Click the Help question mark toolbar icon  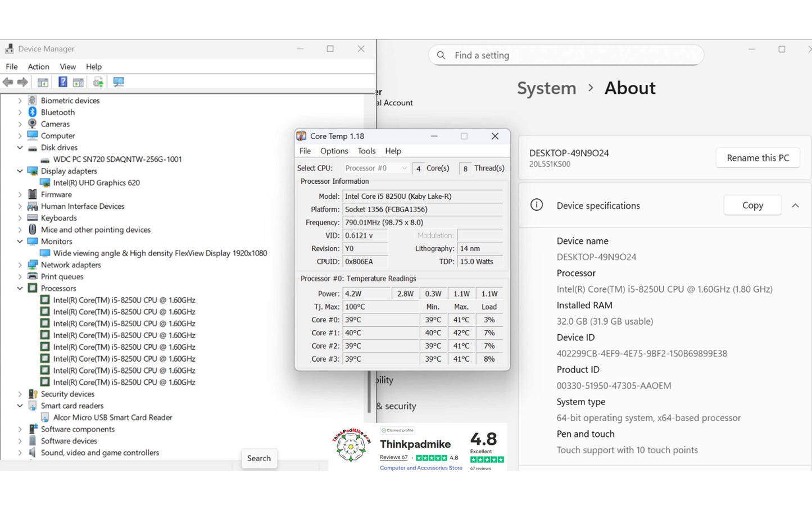click(x=62, y=83)
